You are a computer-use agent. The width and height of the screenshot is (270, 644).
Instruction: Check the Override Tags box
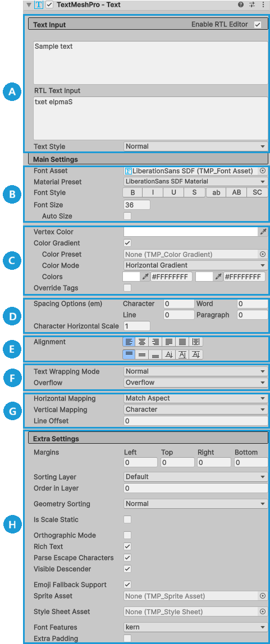(127, 287)
